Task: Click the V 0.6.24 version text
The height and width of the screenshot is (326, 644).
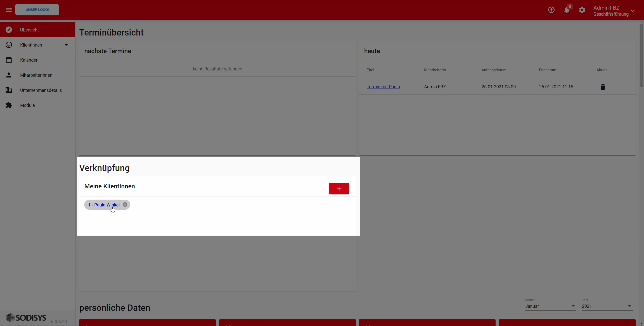Action: tap(59, 321)
